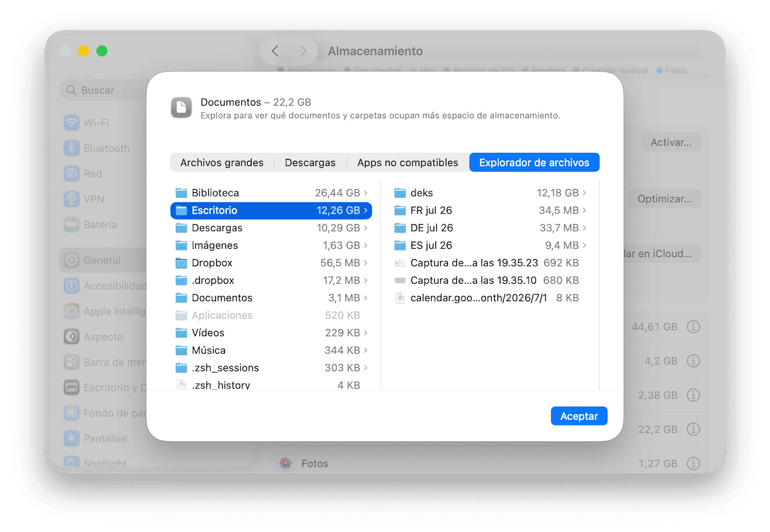Confirm with the Aceptar button

pyautogui.click(x=579, y=416)
